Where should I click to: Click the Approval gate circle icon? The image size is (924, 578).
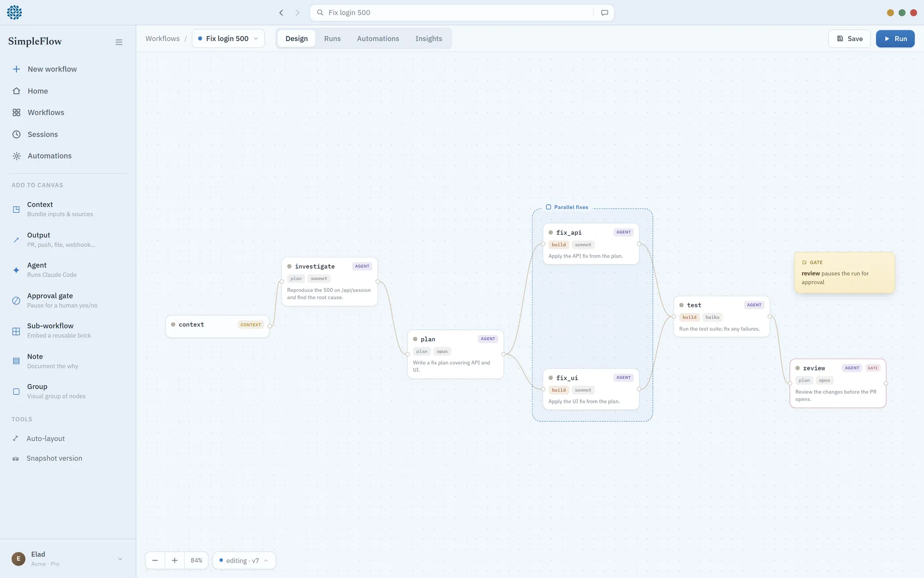tap(16, 301)
